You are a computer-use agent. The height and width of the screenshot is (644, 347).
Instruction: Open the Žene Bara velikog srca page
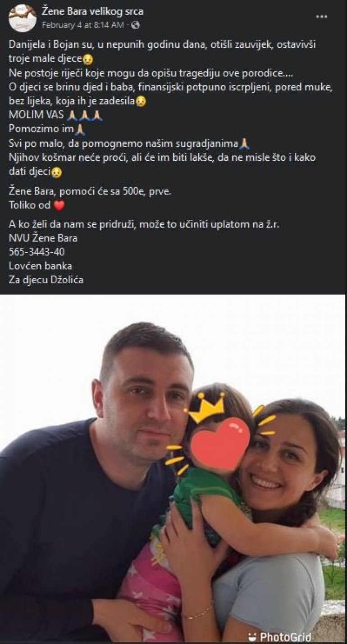click(x=92, y=12)
